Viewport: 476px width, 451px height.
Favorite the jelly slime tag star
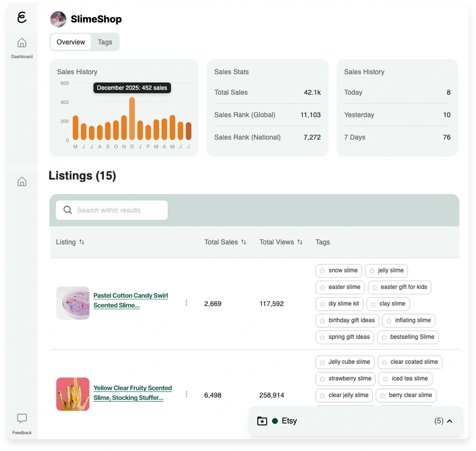click(372, 271)
